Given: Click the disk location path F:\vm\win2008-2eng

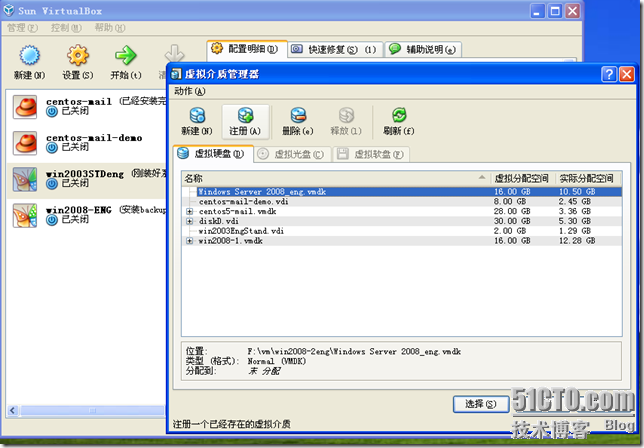Looking at the screenshot, I should [x=354, y=352].
